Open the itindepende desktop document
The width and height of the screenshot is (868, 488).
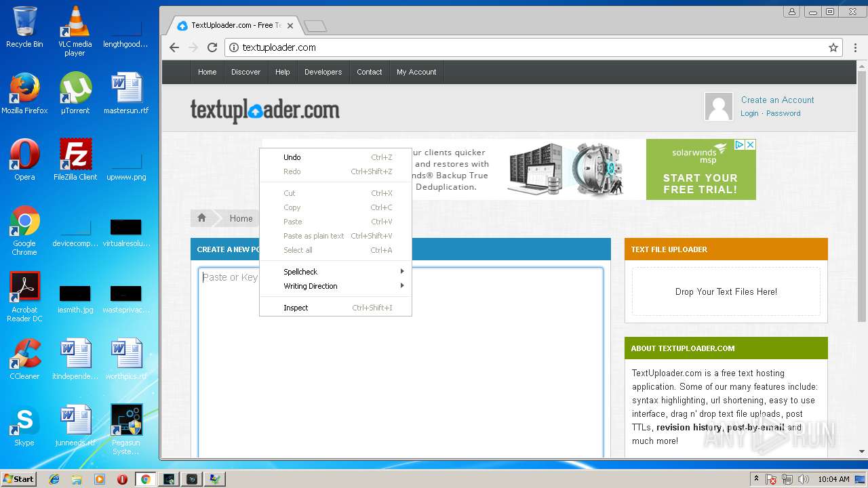[75, 359]
